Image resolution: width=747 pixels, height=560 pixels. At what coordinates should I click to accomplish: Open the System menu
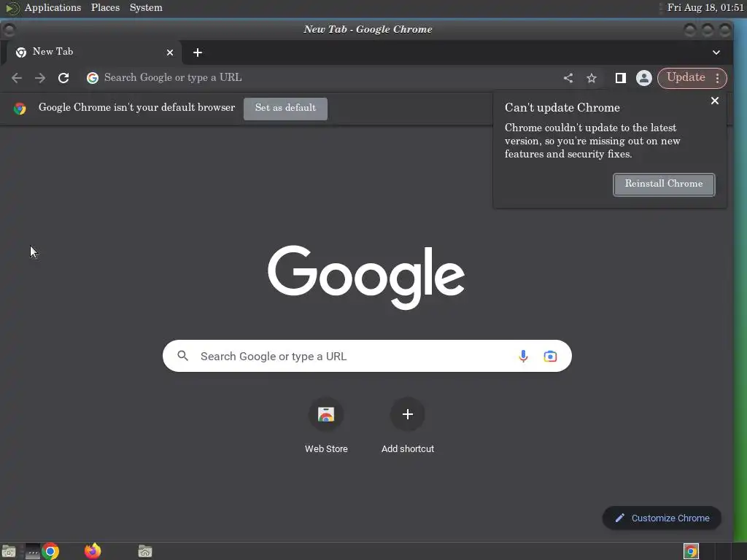click(x=146, y=7)
